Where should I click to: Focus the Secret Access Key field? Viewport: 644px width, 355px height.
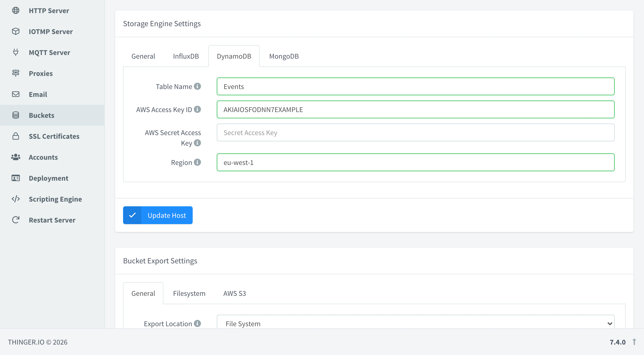point(416,132)
